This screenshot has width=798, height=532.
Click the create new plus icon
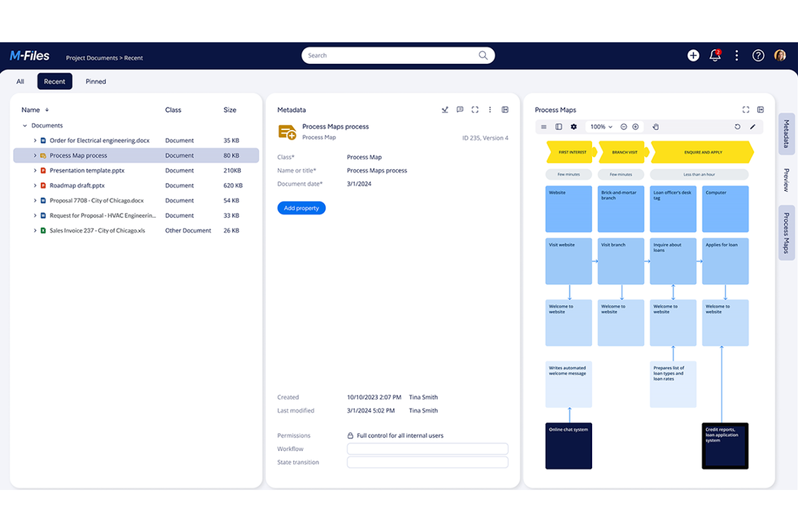(693, 55)
